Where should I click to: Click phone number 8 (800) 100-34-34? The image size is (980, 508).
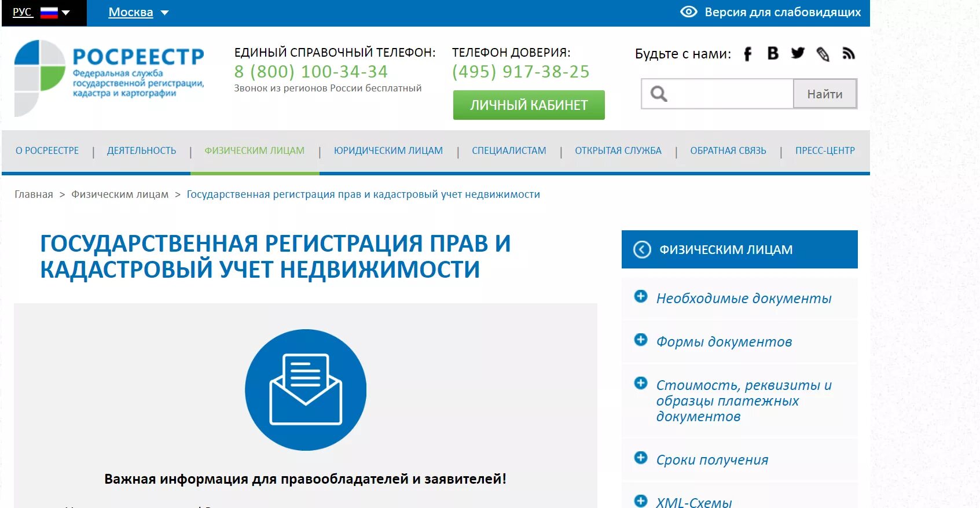311,72
